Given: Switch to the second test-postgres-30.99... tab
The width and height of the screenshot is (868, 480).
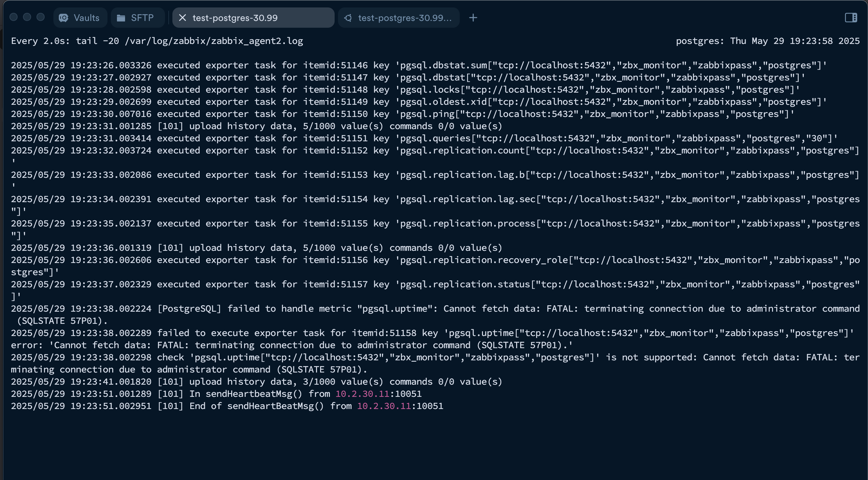Looking at the screenshot, I should [399, 18].
